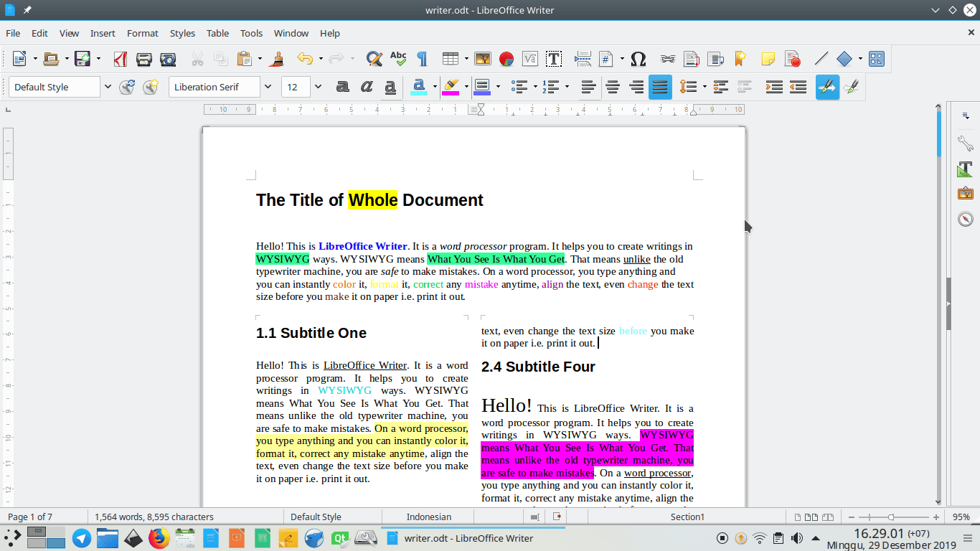Image resolution: width=980 pixels, height=551 pixels.
Task: Select the Clone Formatting paintbrush
Action: click(278, 59)
